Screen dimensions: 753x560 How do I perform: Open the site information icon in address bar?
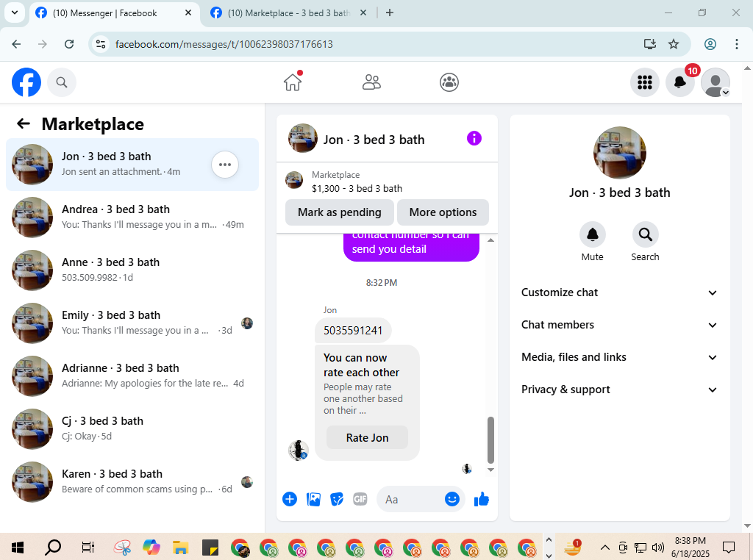pos(101,44)
